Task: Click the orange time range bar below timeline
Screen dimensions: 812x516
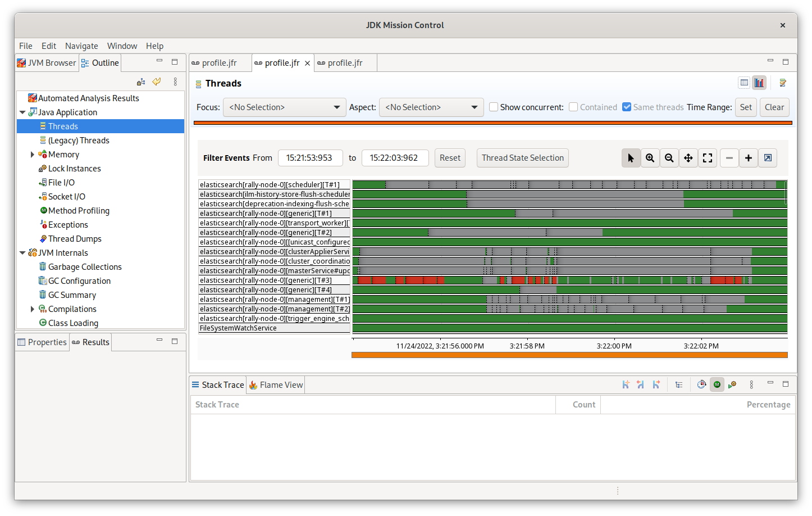Action: [569, 355]
